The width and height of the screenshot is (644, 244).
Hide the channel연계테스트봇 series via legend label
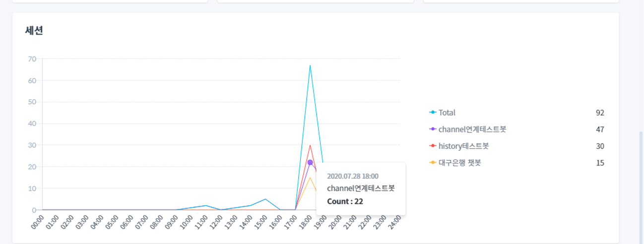coord(472,129)
